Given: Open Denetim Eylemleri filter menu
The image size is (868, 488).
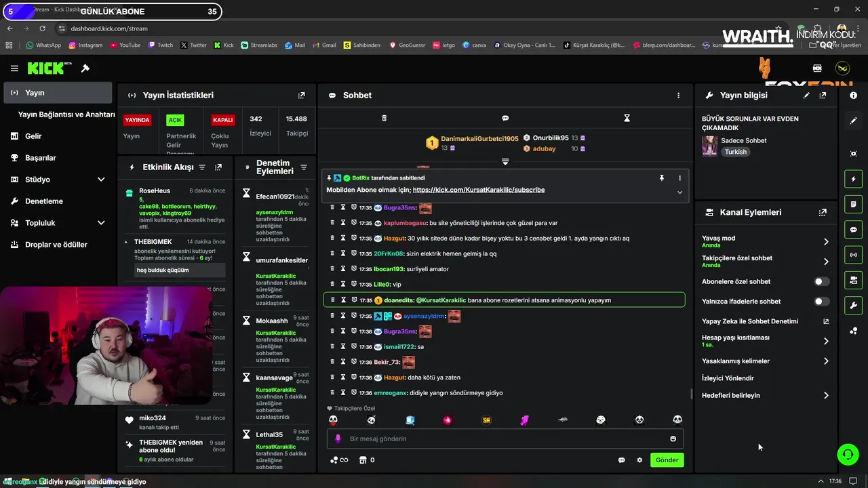Looking at the screenshot, I should [304, 167].
